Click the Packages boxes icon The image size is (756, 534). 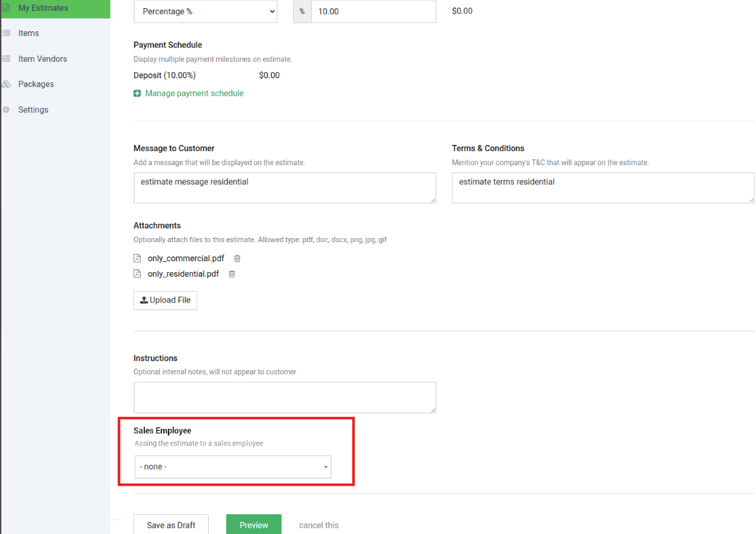(x=6, y=84)
